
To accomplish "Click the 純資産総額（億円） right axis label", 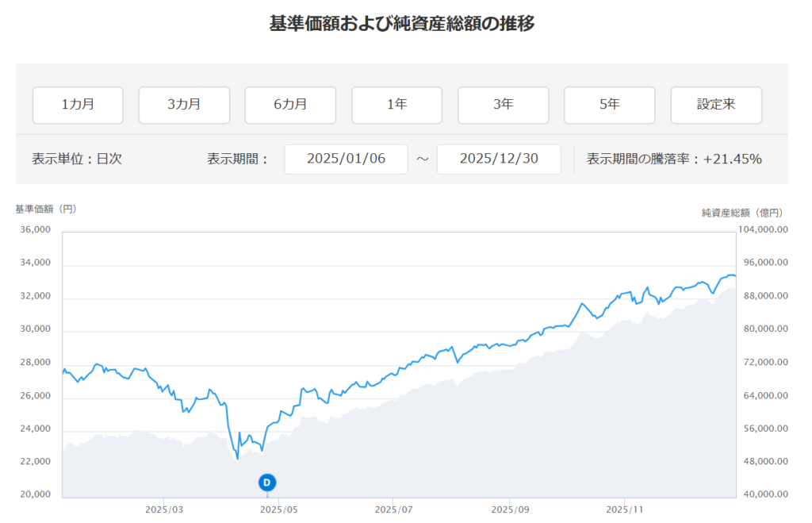I will [x=741, y=212].
